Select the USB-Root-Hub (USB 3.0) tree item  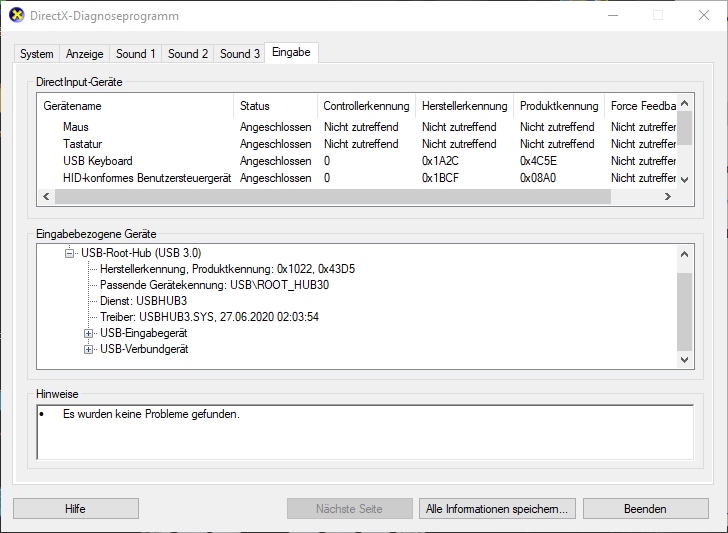pos(141,253)
